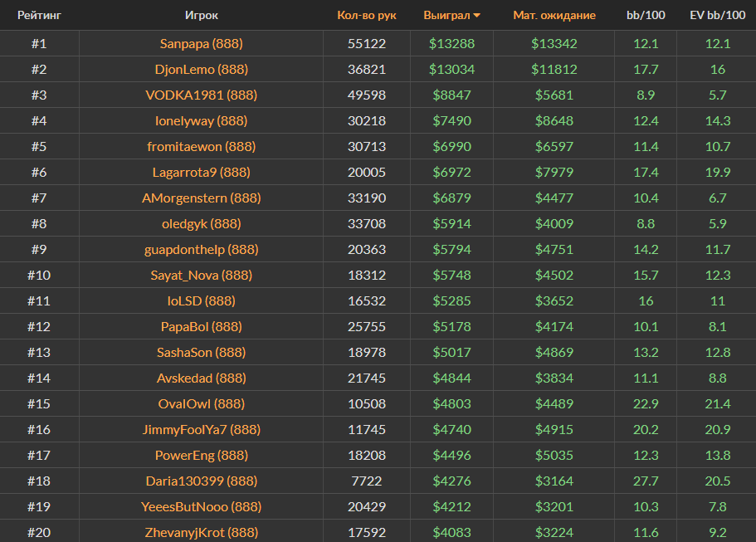Open ZhevanyjKrot (888) player link

pos(201,532)
